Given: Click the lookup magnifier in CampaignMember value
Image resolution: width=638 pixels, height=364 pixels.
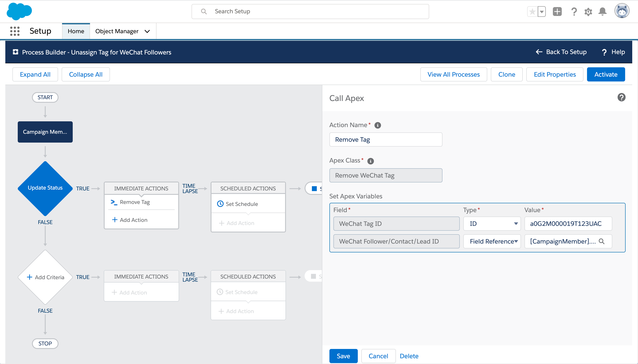Looking at the screenshot, I should click(601, 241).
